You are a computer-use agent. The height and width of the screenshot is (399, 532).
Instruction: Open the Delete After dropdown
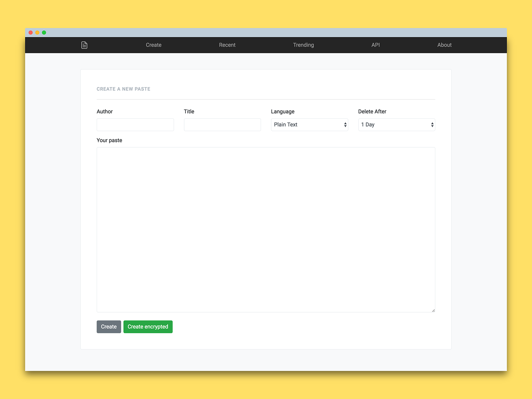[396, 125]
